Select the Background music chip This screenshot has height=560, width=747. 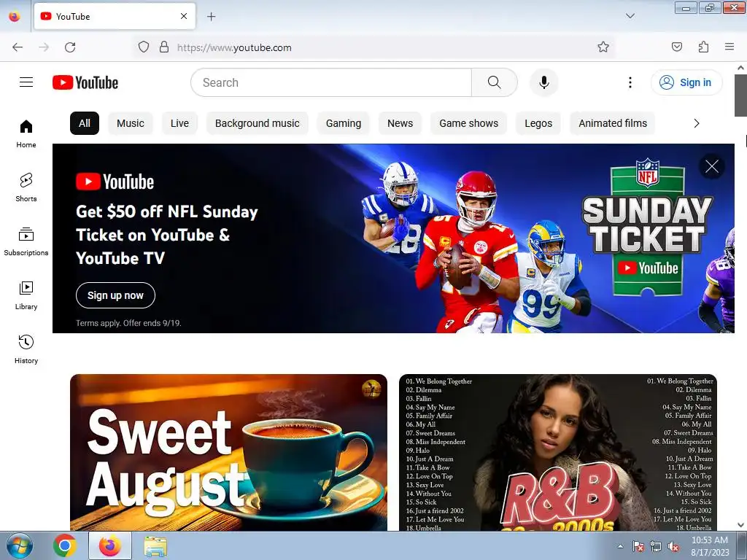coord(258,123)
